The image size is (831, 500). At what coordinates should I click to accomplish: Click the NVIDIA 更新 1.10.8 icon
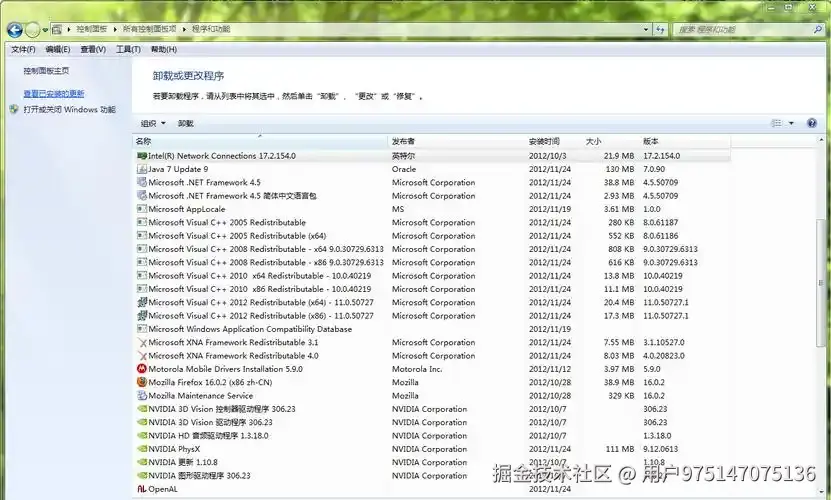pos(142,462)
